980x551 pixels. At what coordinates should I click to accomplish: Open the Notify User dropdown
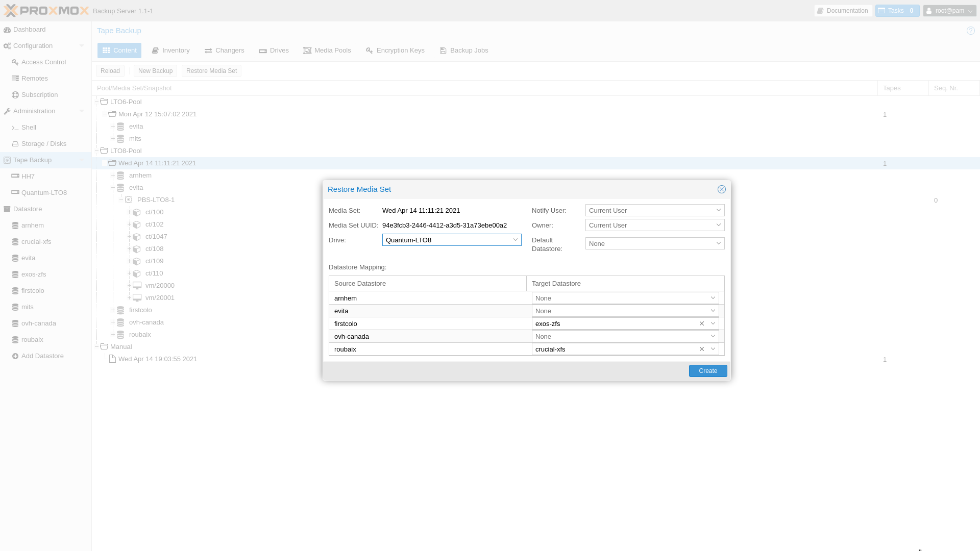pos(718,210)
